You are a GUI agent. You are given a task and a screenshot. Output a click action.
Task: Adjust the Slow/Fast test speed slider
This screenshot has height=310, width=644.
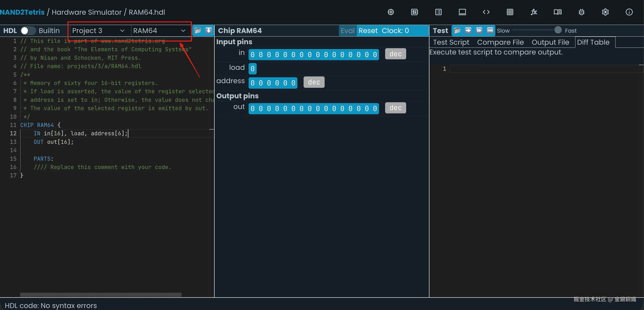click(557, 30)
